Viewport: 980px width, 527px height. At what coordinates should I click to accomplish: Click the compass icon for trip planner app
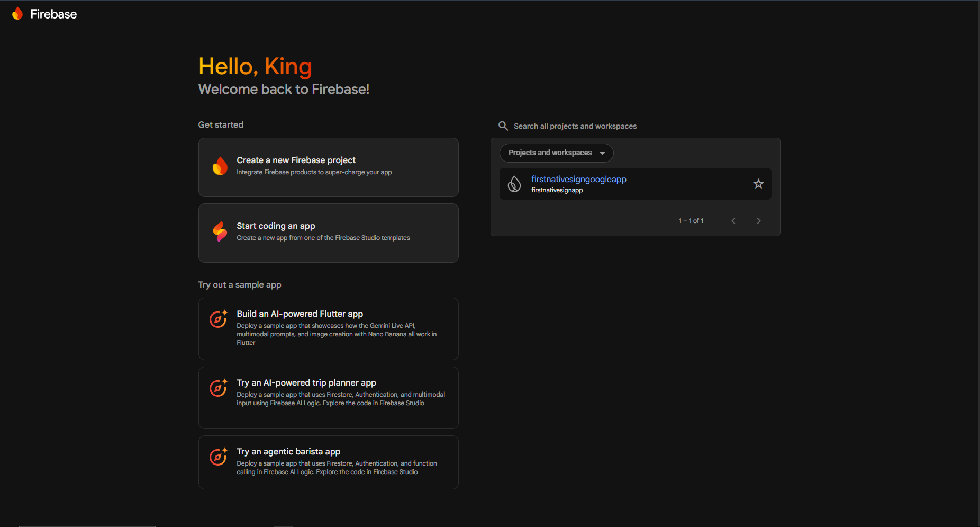(218, 388)
